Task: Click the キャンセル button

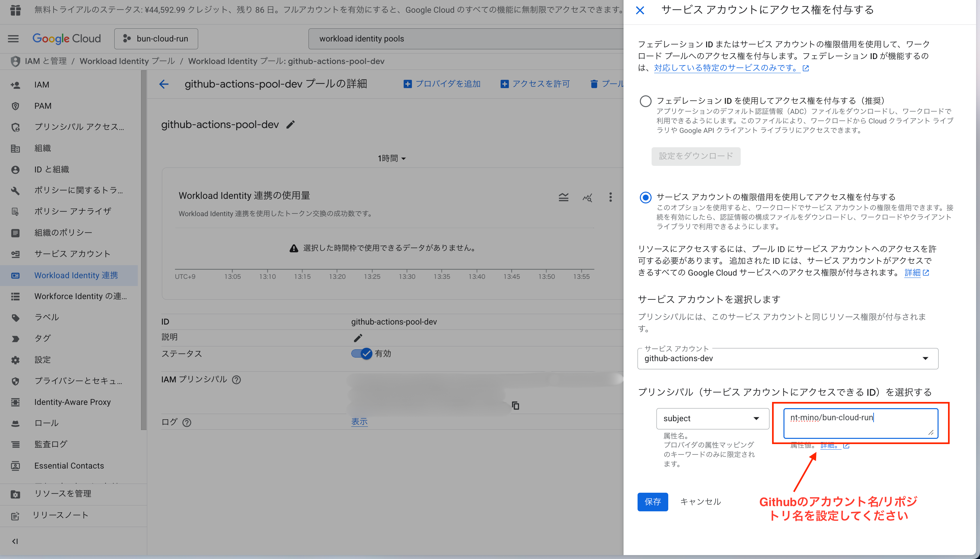Action: click(x=700, y=502)
